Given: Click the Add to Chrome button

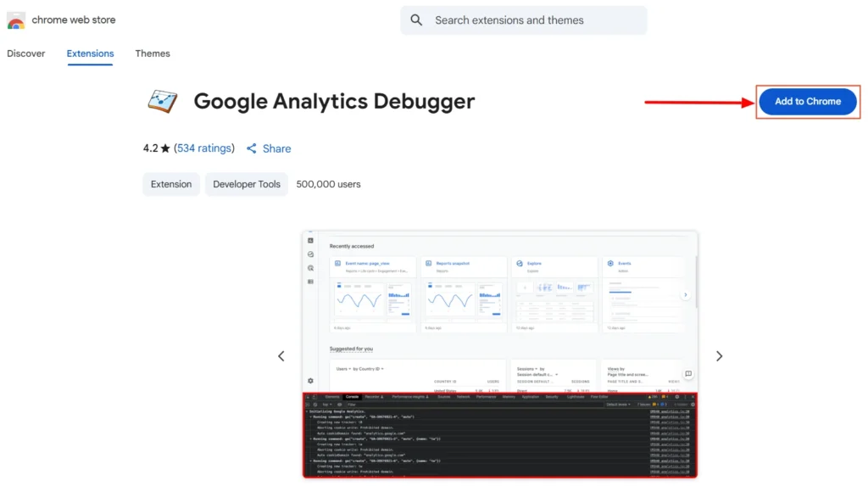Looking at the screenshot, I should point(807,102).
